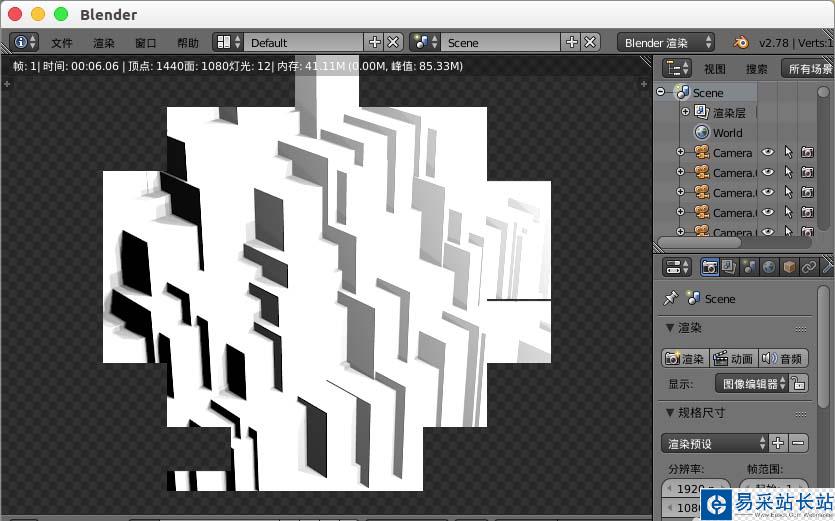835x521 pixels.
Task: Click the 渲染 render button in panel
Action: 685,358
